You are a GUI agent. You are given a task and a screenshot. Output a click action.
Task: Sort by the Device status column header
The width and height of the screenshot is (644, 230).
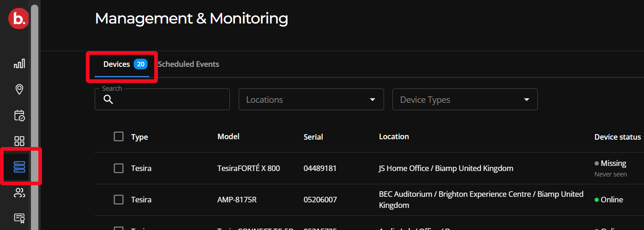[618, 137]
